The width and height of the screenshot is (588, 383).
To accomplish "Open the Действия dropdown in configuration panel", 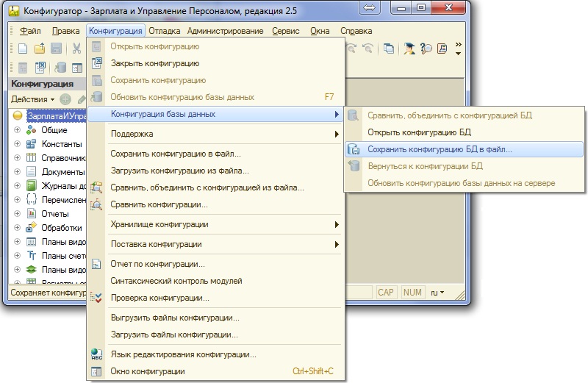I will 32,99.
